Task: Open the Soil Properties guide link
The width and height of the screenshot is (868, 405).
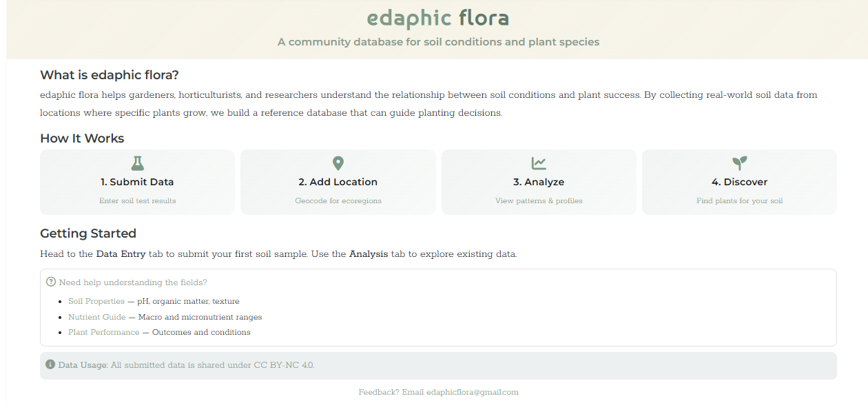Action: pyautogui.click(x=96, y=301)
